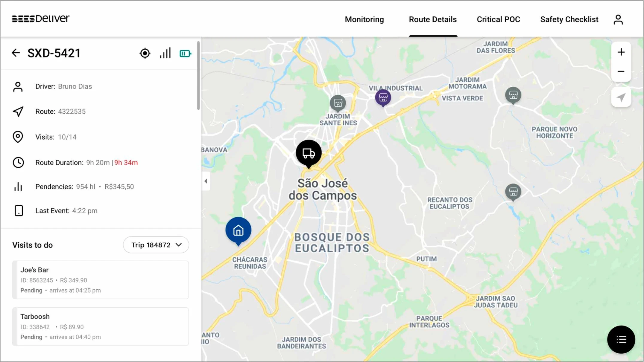The width and height of the screenshot is (644, 362).
Task: Recenter map with the navigation arrow button
Action: 621,97
